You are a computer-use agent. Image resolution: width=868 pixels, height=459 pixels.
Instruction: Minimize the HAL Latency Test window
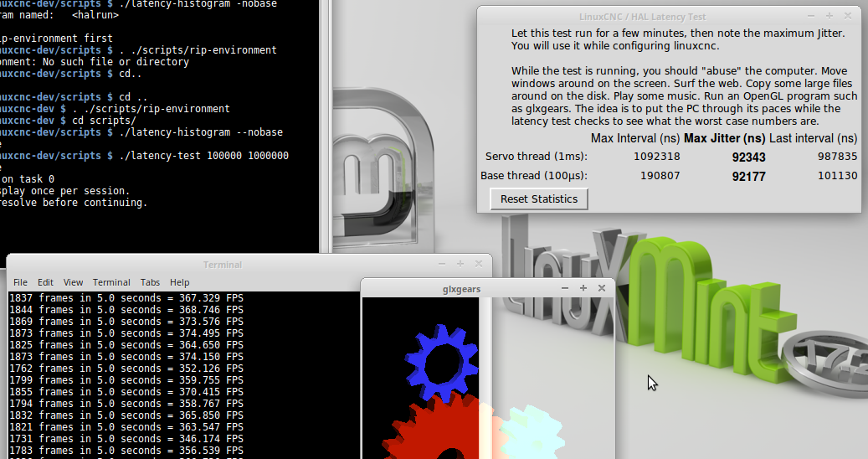(x=811, y=16)
